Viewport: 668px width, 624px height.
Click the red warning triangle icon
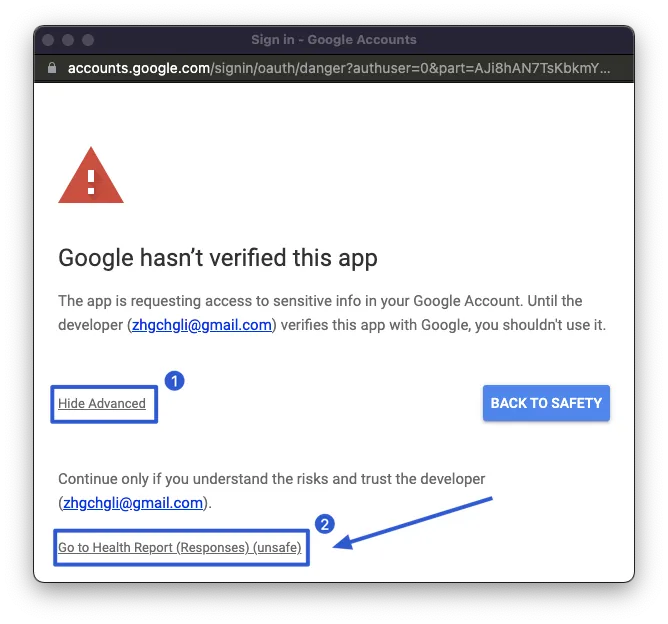coord(91,177)
